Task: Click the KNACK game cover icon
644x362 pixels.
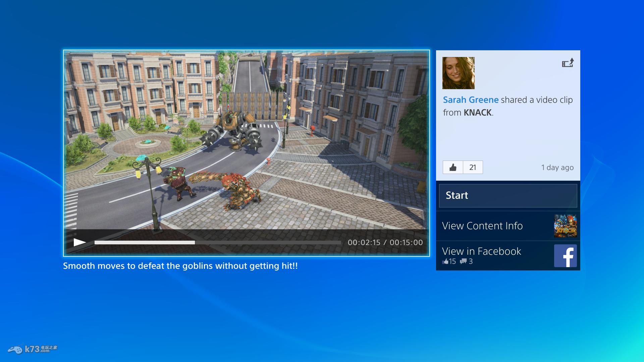Action: [x=565, y=226]
